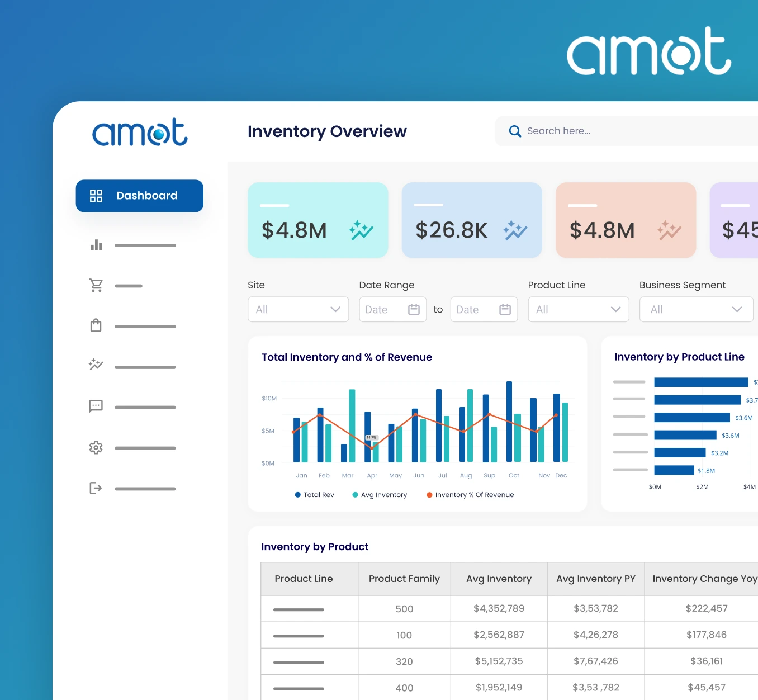Select the shopping bag sidebar icon
Image resolution: width=758 pixels, height=700 pixels.
pyautogui.click(x=96, y=325)
